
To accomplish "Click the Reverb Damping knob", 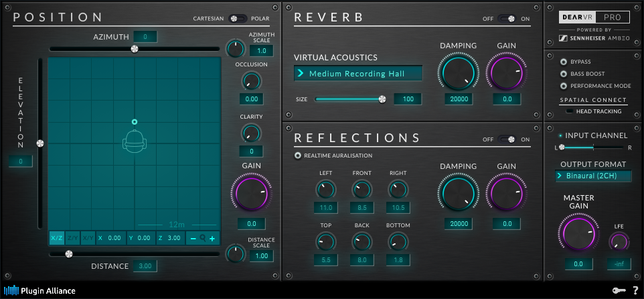I will 459,74.
